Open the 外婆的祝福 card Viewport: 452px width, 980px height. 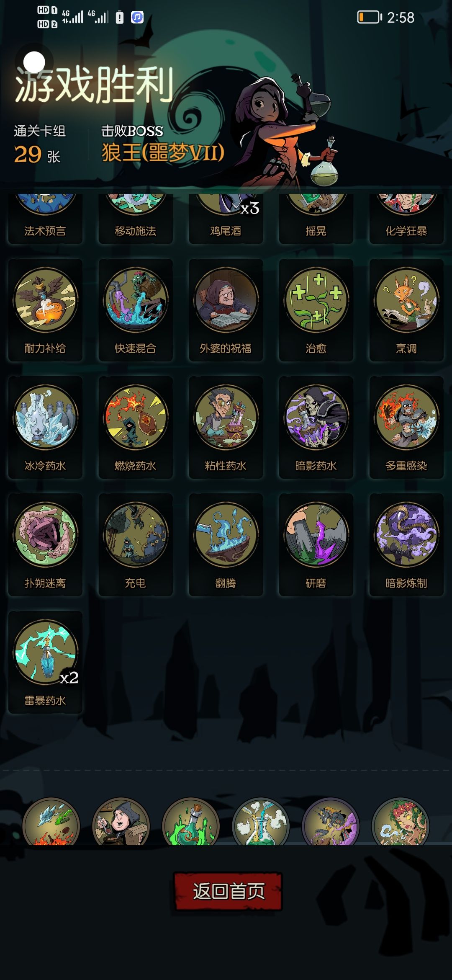tap(226, 310)
